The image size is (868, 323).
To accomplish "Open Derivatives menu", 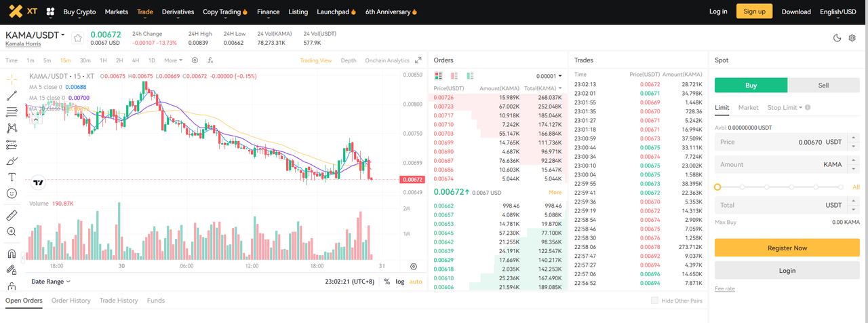I will pyautogui.click(x=178, y=12).
